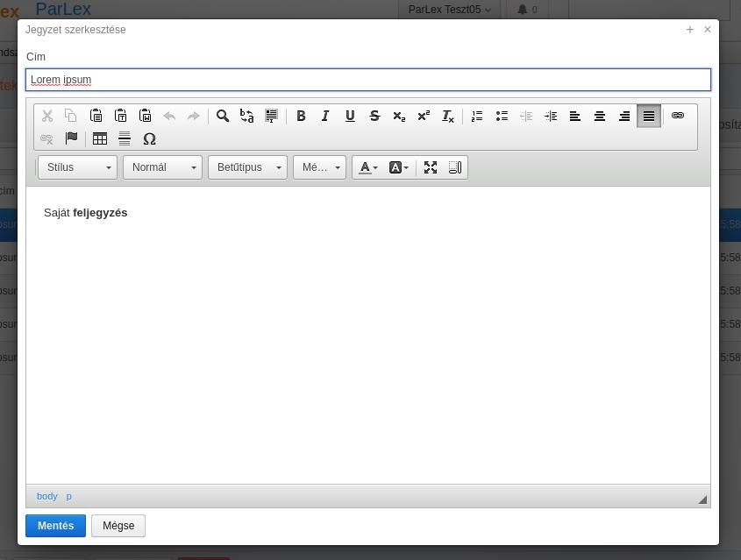Insert a bulleted list
This screenshot has height=560, width=741.
[502, 116]
